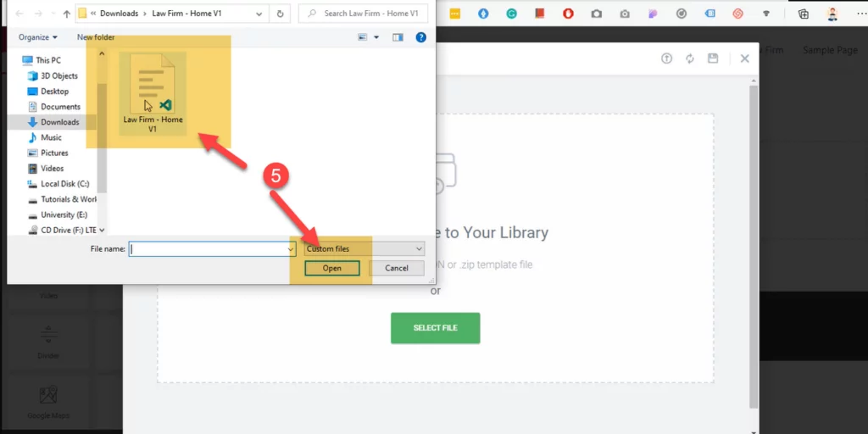This screenshot has width=868, height=434.
Task: Refresh the Law Firm folder view
Action: coord(280,14)
